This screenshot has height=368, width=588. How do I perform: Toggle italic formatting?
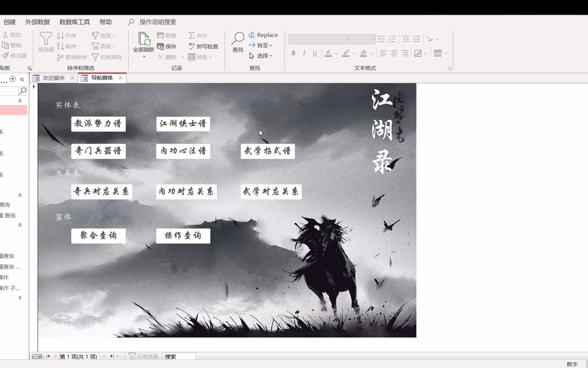[303, 53]
